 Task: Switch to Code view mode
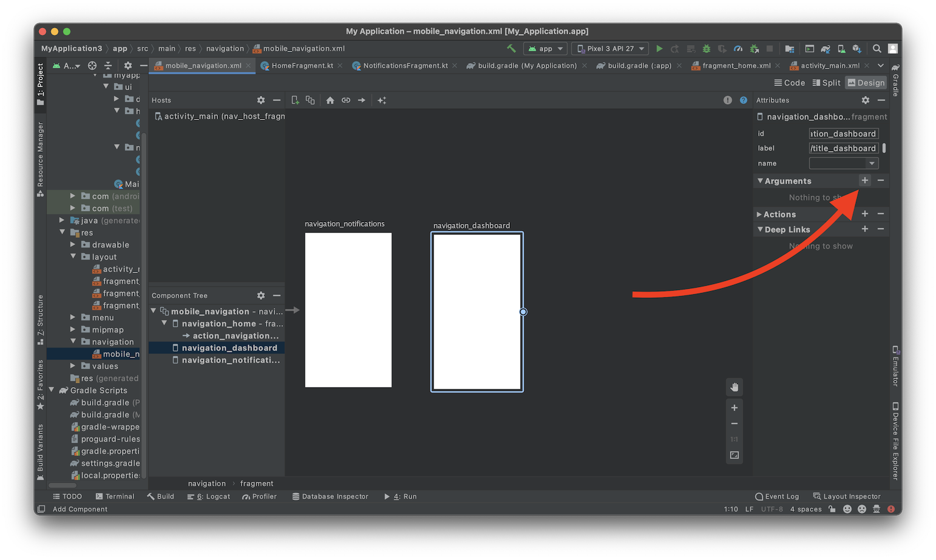pos(789,83)
